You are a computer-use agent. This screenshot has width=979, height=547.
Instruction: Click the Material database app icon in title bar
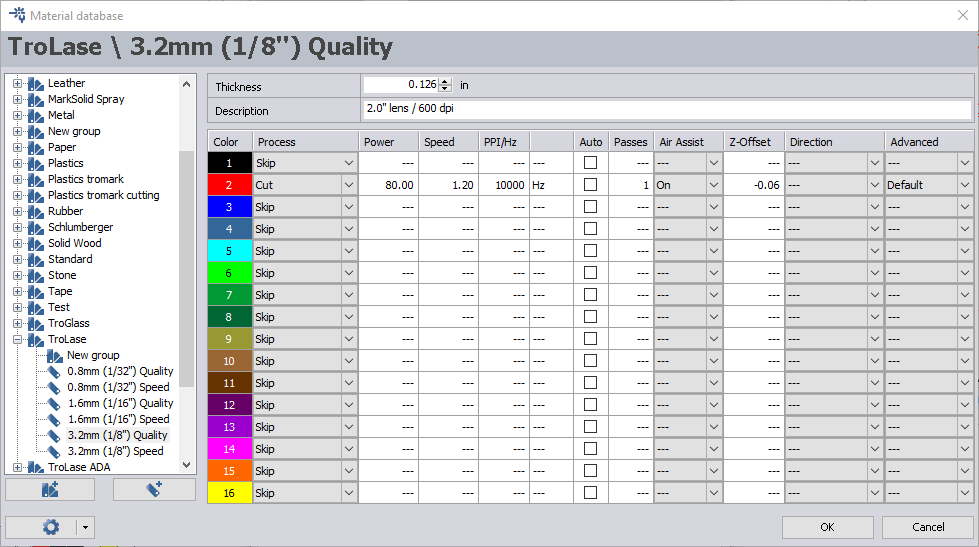point(17,14)
